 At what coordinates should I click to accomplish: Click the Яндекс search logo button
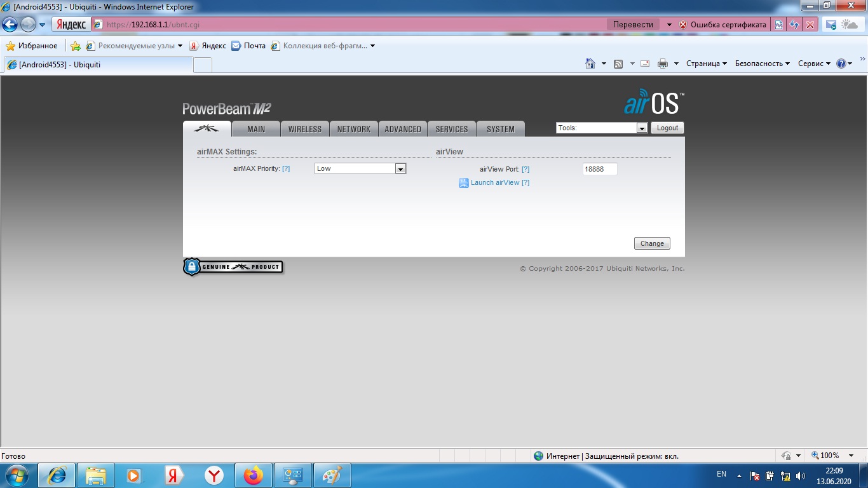(71, 25)
